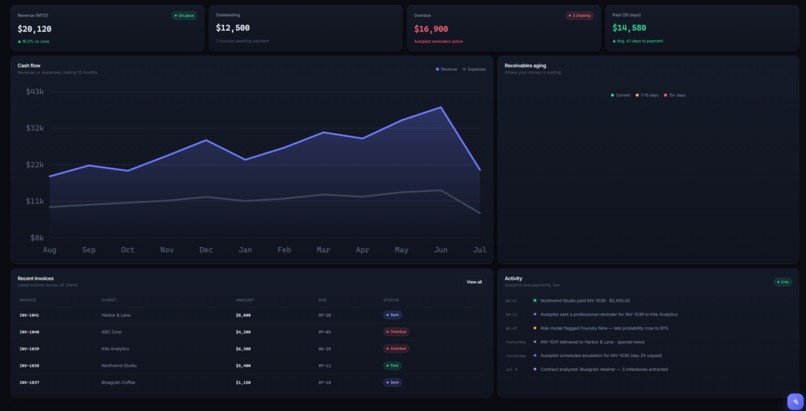Click the $6,300 amount cell
This screenshot has width=806, height=411.
click(x=243, y=349)
